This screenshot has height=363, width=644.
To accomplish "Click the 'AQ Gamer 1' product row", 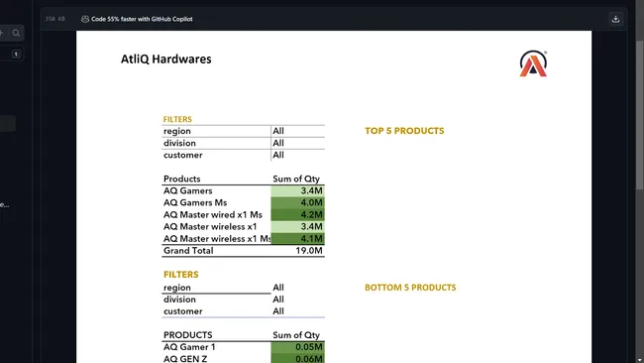I will click(x=243, y=347).
